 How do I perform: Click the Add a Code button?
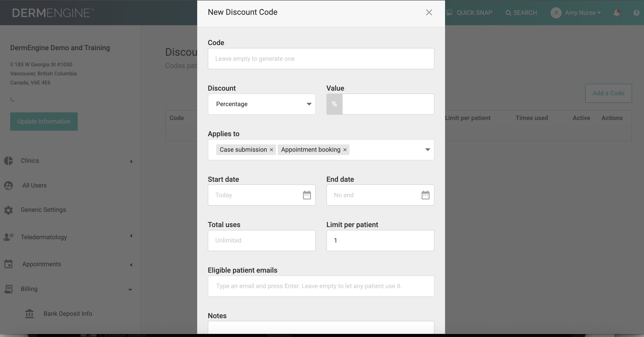click(x=608, y=93)
